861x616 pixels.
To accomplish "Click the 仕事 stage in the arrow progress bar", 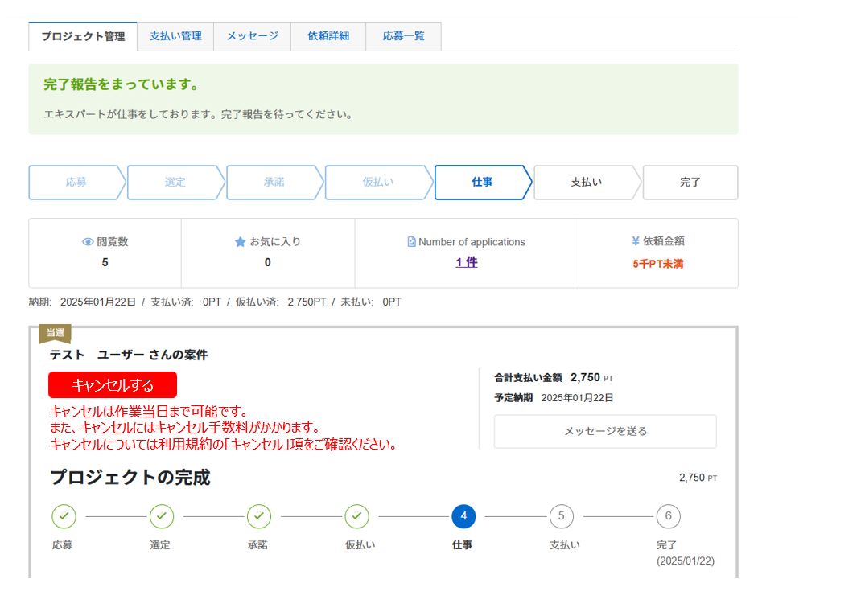I will click(x=482, y=183).
